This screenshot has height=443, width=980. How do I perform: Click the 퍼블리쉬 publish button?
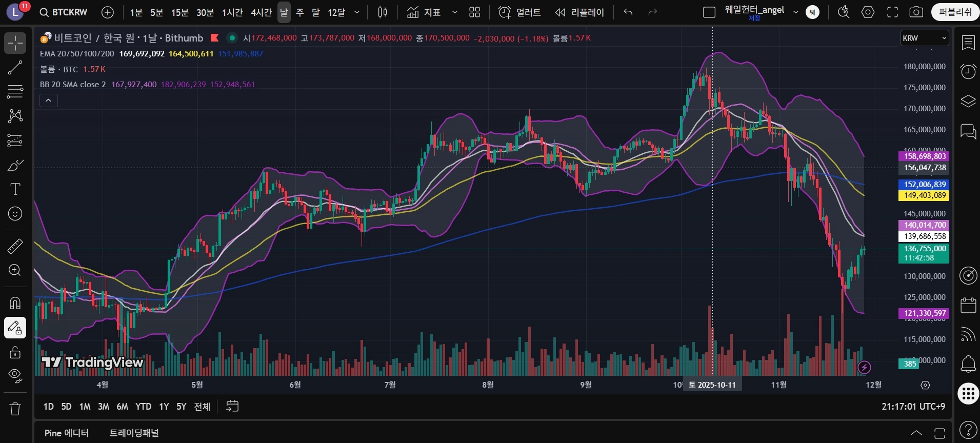click(955, 12)
